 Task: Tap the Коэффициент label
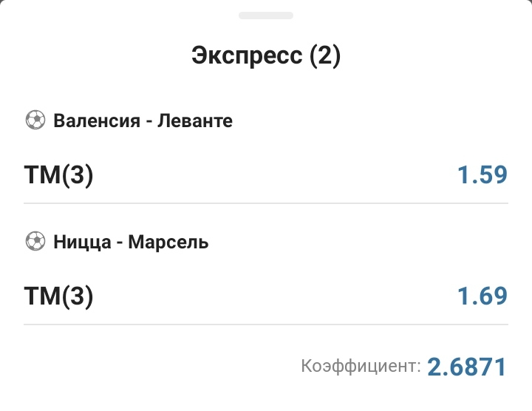[x=361, y=366]
